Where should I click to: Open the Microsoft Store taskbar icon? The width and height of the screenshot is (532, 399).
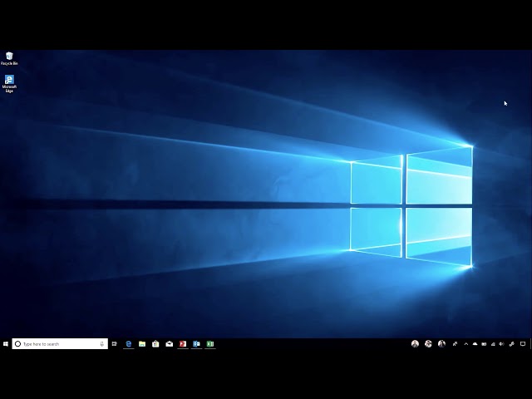pos(155,343)
